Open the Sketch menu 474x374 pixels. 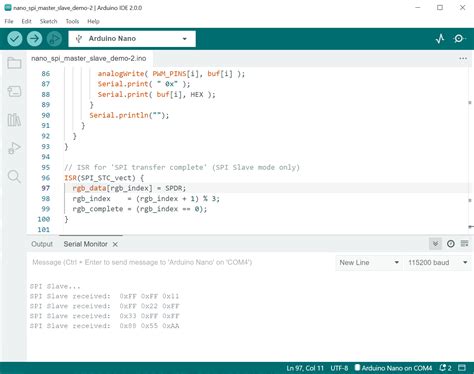pos(49,21)
